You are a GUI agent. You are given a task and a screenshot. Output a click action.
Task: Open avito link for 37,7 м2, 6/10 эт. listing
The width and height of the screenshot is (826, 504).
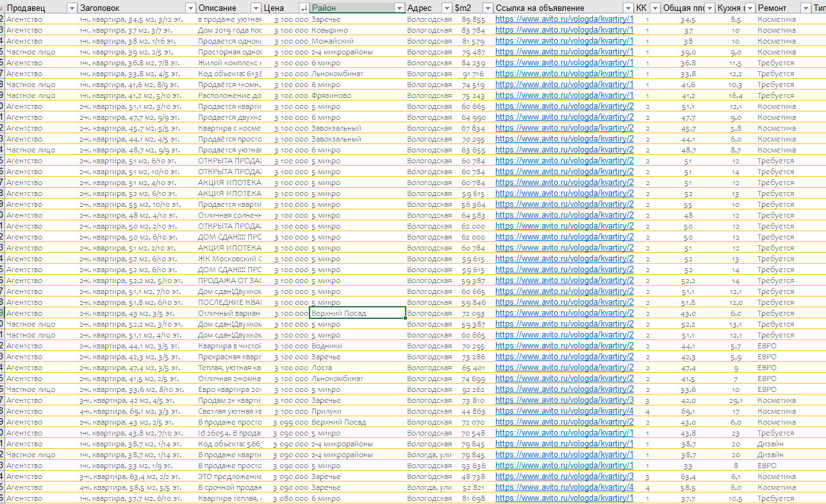coord(564,498)
